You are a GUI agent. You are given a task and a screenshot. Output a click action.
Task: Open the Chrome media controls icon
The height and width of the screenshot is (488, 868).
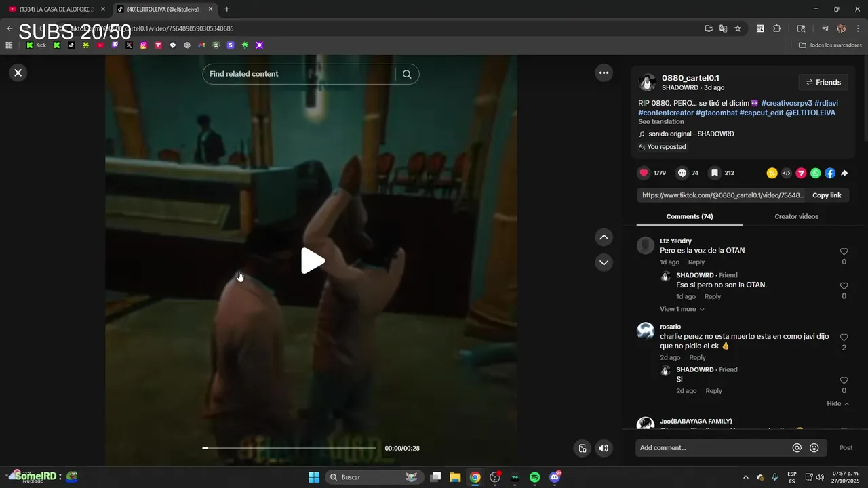(x=825, y=28)
